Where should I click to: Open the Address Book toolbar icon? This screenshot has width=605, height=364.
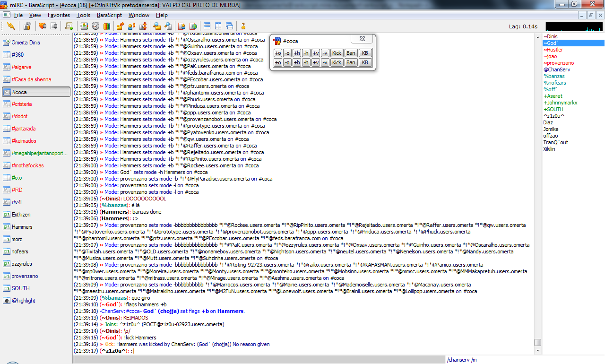[85, 26]
